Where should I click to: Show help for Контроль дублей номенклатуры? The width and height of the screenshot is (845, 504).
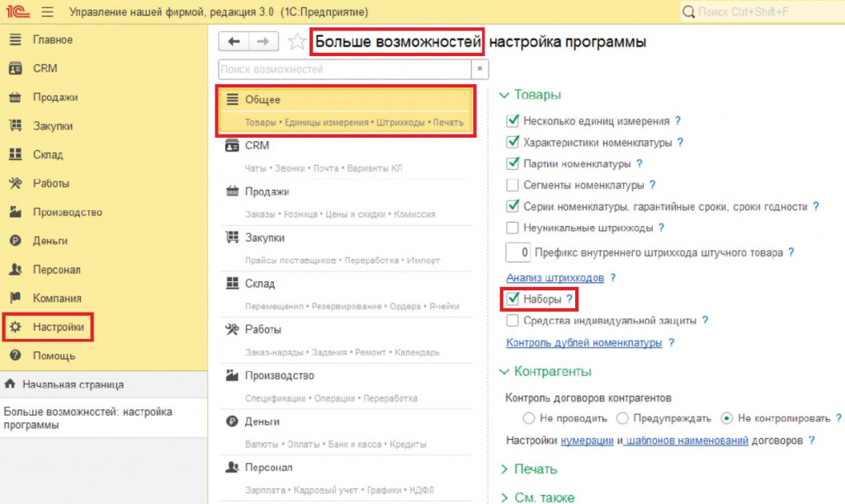coord(671,342)
